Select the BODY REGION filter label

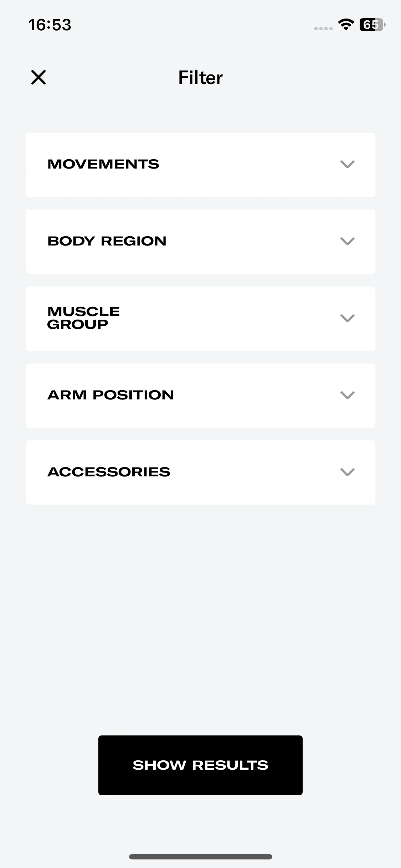tap(107, 241)
